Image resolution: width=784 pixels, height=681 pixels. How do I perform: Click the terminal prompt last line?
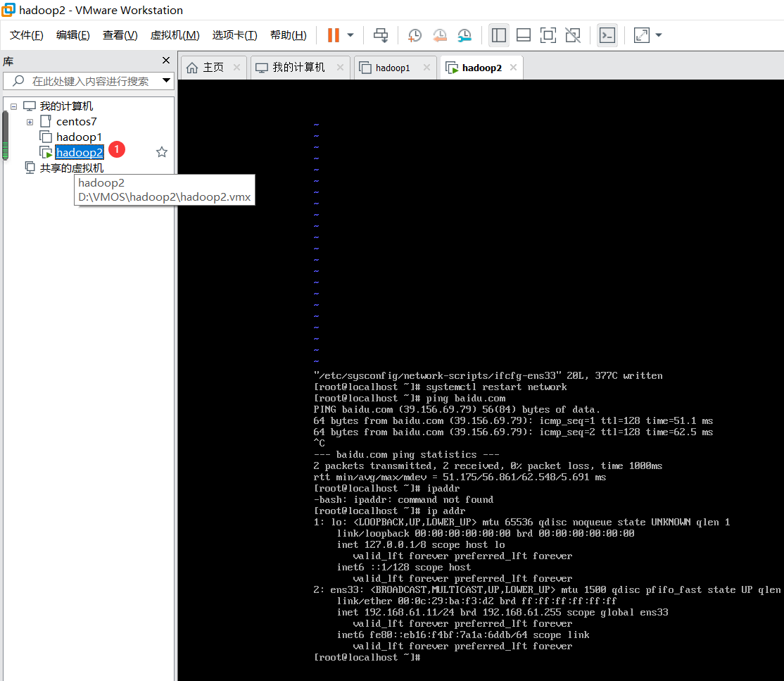tap(367, 658)
